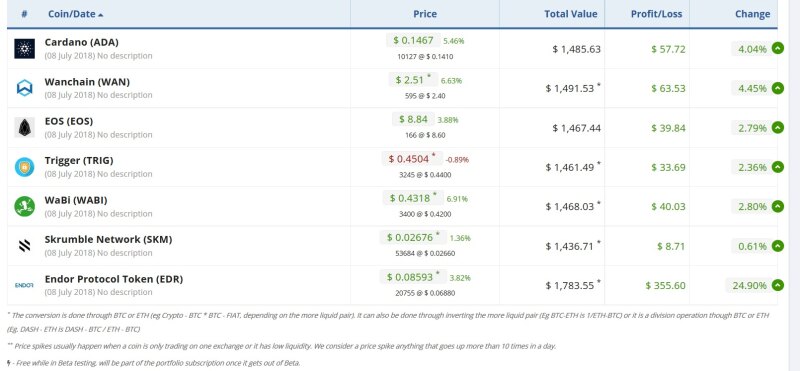Open Cardano (ADA) coin name
The width and height of the screenshot is (800, 371).
82,42
